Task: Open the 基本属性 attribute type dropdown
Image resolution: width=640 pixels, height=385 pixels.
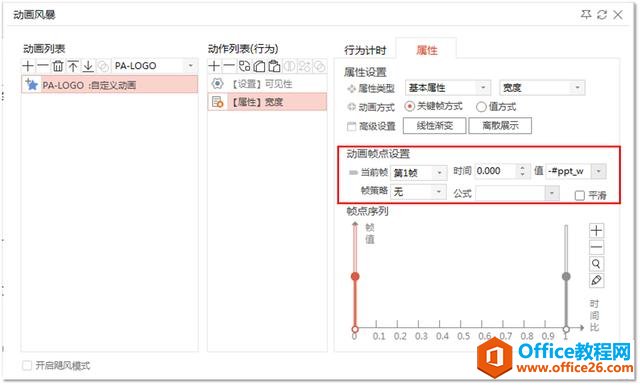Action: [483, 88]
